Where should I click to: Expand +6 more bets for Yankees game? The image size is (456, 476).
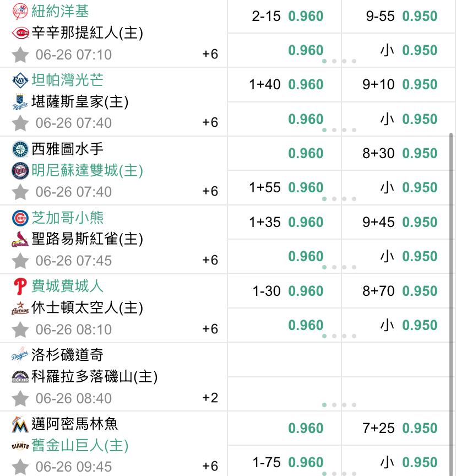click(x=210, y=54)
